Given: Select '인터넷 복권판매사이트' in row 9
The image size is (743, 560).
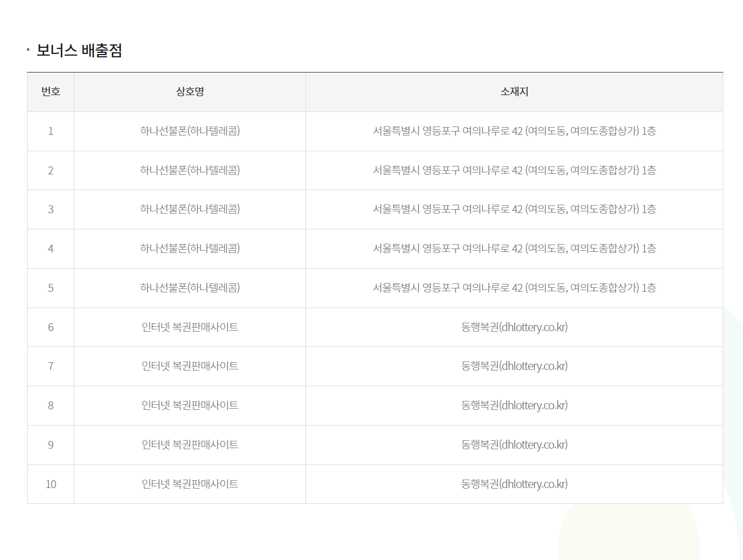Looking at the screenshot, I should pyautogui.click(x=190, y=445).
